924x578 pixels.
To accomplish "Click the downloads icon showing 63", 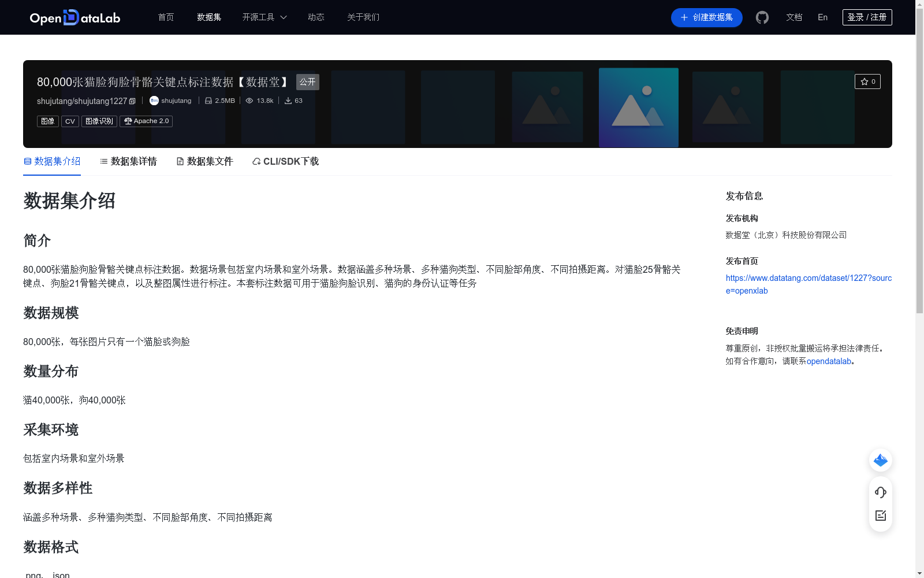I will [x=289, y=101].
